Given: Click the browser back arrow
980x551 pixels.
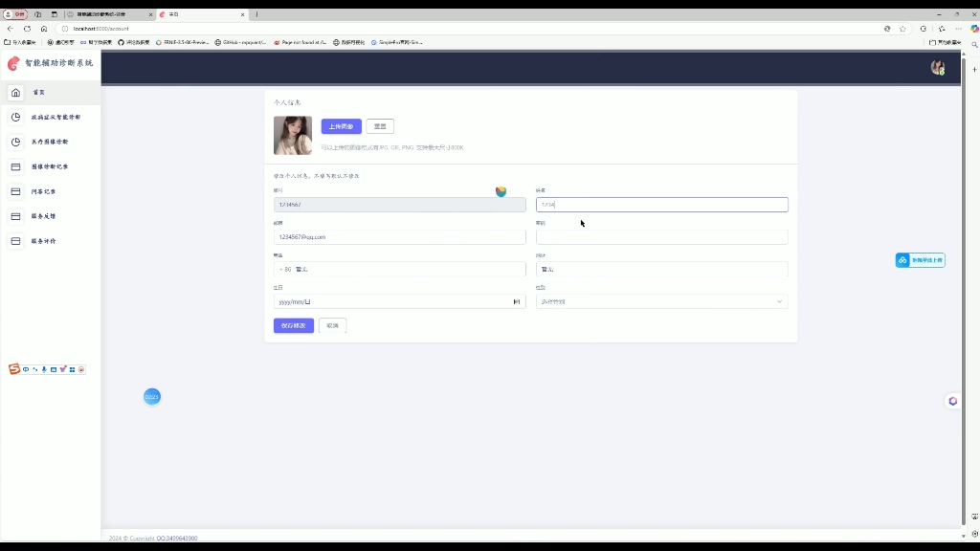Looking at the screenshot, I should pyautogui.click(x=10, y=29).
